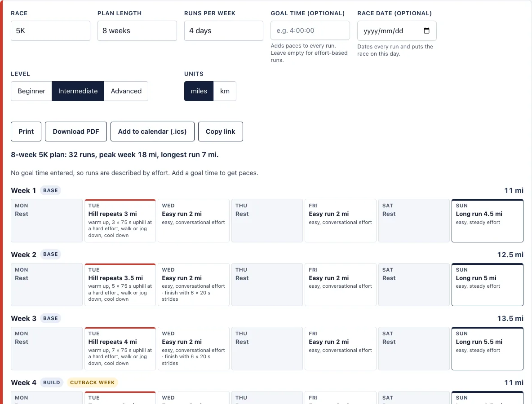The image size is (532, 404).
Task: Click the Copy link button
Action: click(x=221, y=132)
